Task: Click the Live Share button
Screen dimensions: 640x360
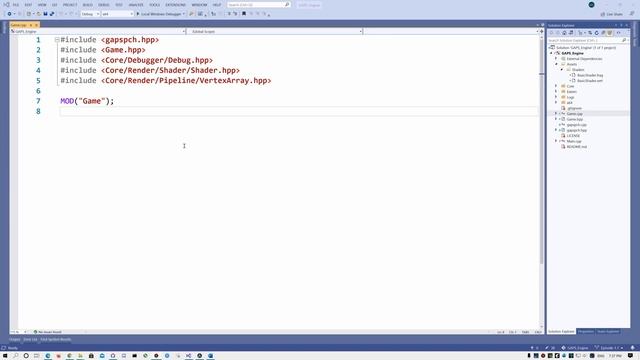Action: click(611, 14)
